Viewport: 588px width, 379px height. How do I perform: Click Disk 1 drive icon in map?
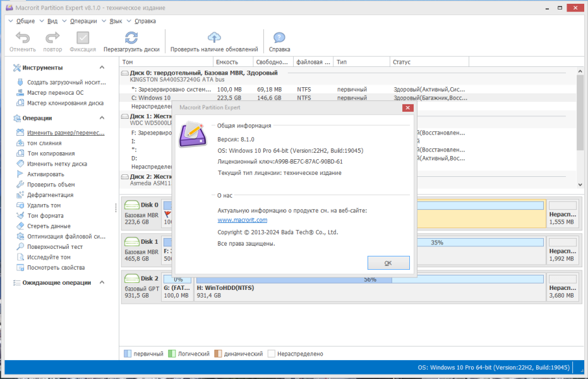pyautogui.click(x=131, y=242)
